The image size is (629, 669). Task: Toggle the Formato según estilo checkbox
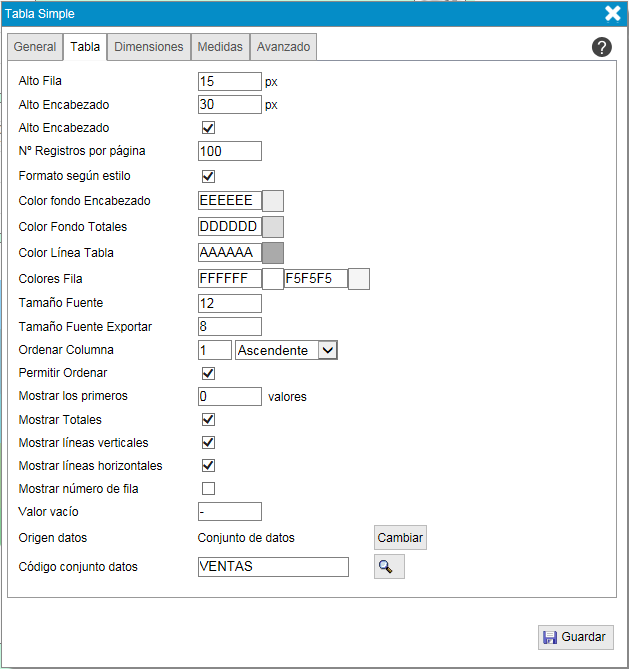click(209, 176)
